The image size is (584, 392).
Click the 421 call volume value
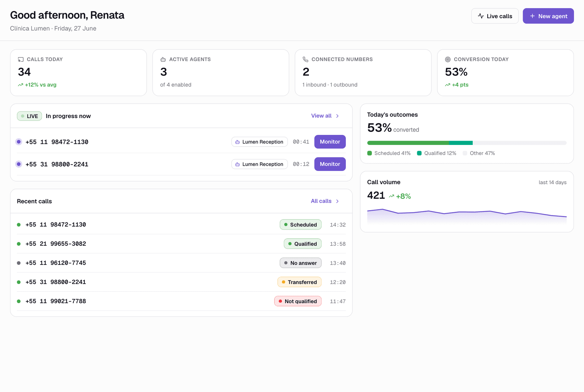tap(376, 196)
